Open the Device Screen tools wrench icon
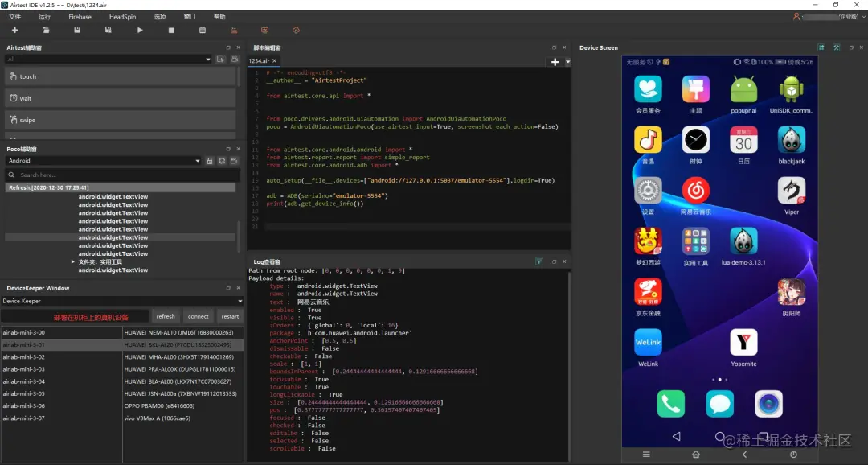The width and height of the screenshot is (868, 465). 837,47
